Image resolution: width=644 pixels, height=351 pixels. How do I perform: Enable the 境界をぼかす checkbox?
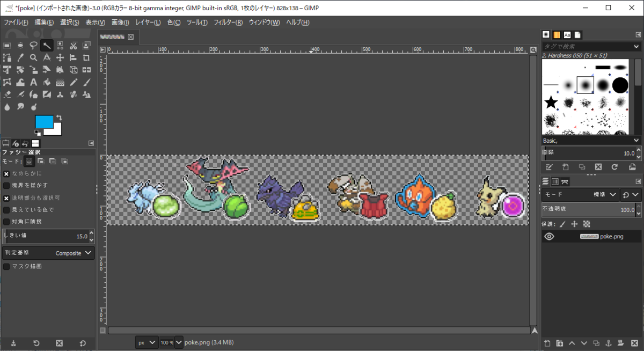(x=6, y=185)
